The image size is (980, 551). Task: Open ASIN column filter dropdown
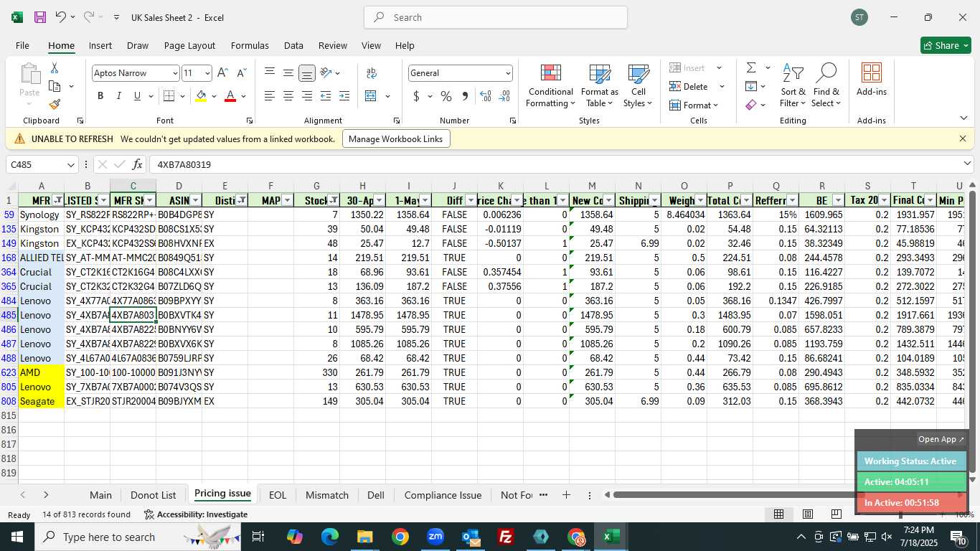click(196, 200)
